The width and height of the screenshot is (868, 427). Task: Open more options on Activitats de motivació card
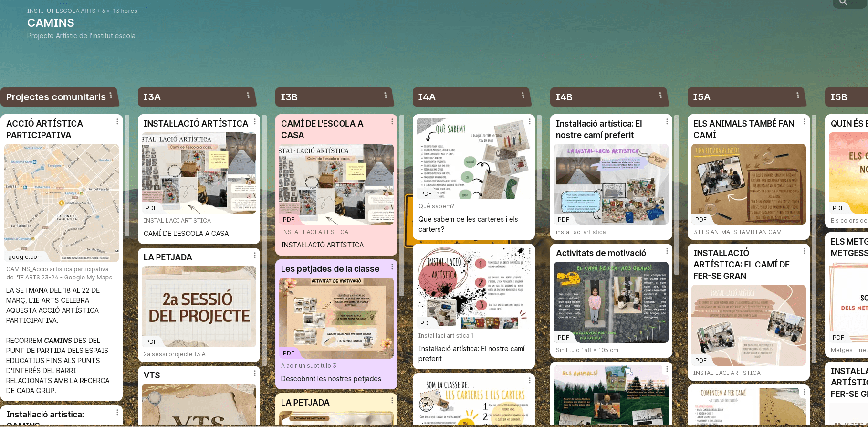[x=667, y=251]
